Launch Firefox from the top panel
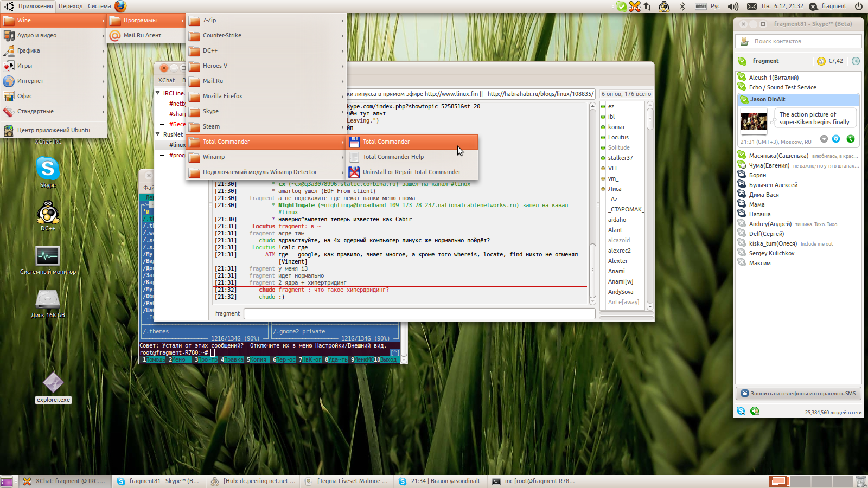The height and width of the screenshot is (488, 868). pos(120,6)
